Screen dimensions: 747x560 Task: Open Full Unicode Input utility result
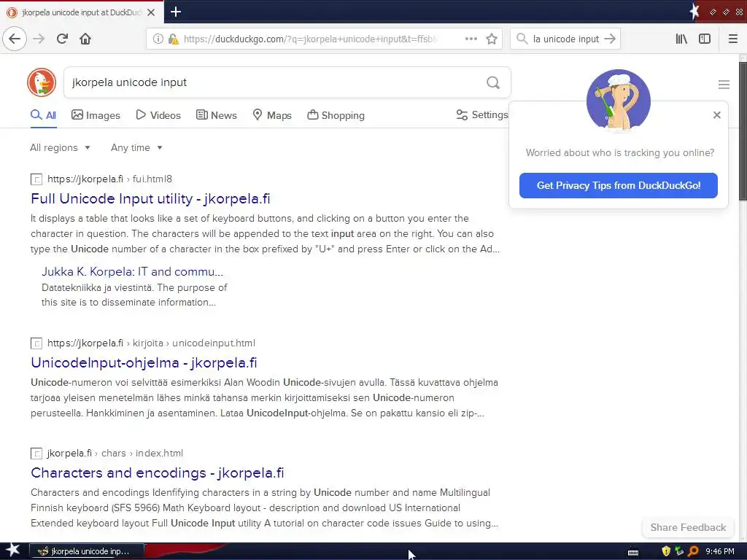click(150, 198)
